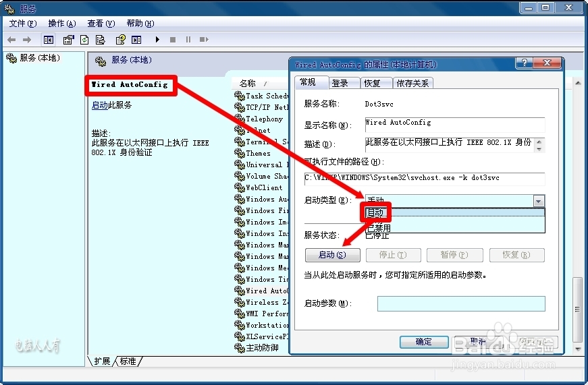Open the Properties toolbar icon
Screen dimensions: 588x385
tap(69, 40)
